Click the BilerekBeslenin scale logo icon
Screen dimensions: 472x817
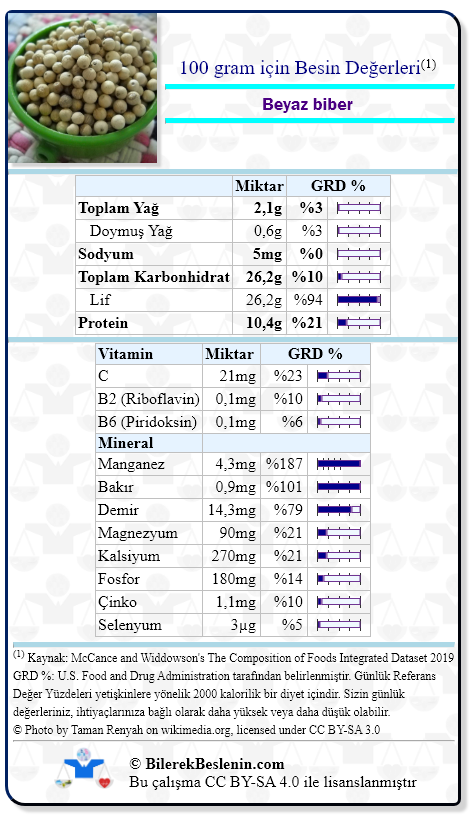click(83, 769)
